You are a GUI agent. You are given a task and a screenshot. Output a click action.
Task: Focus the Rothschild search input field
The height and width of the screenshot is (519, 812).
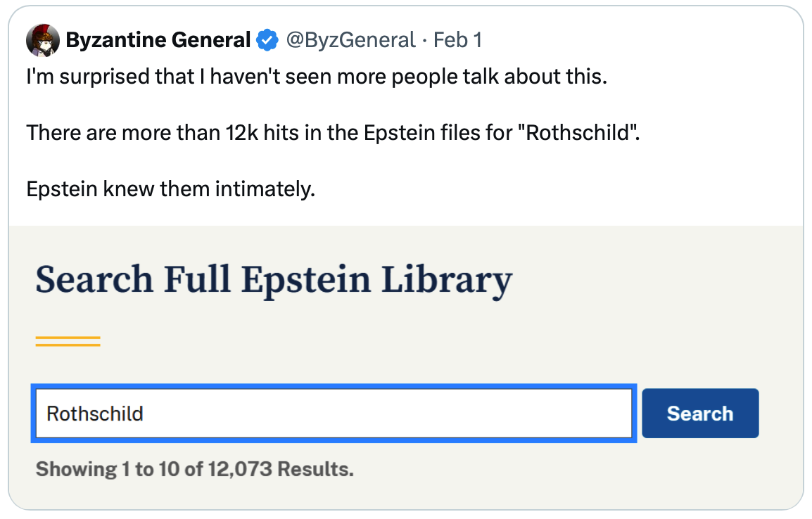point(334,414)
